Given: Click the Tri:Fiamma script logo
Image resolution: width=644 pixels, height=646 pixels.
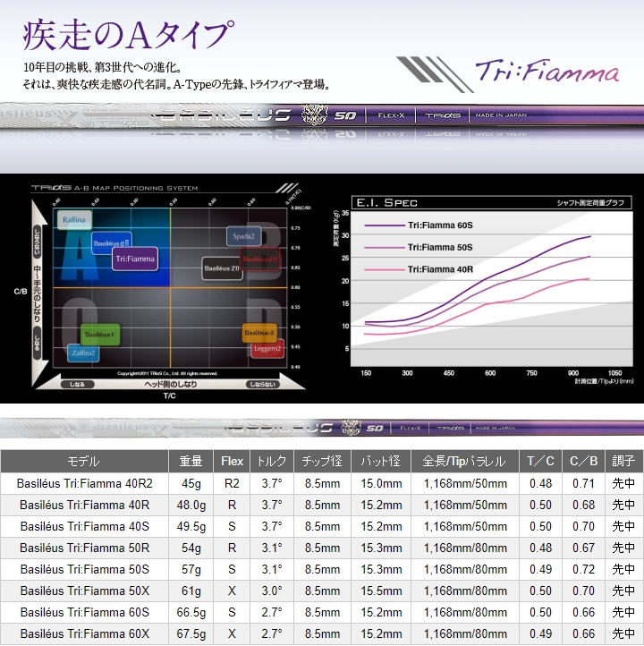Looking at the screenshot, I should (x=547, y=71).
